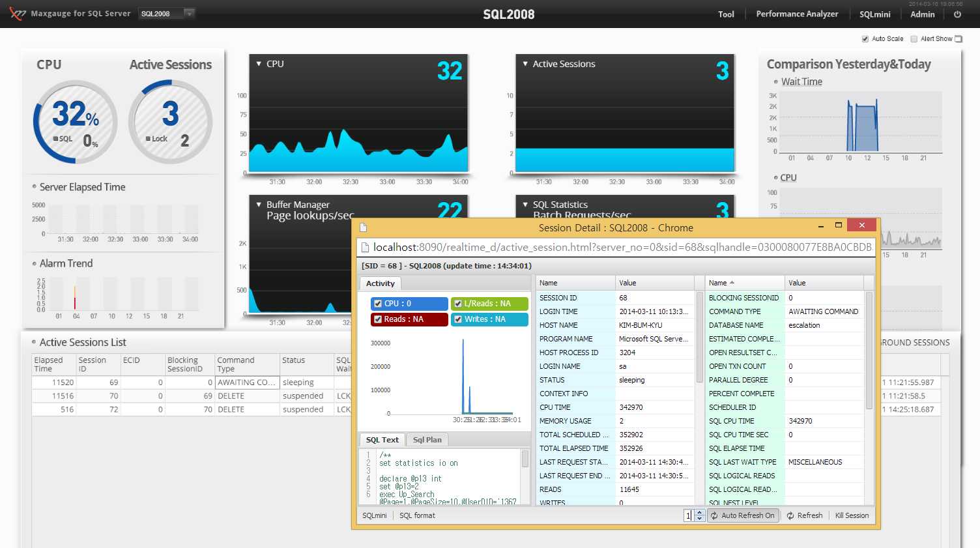Uncheck the Writes : NA series checkbox

(x=458, y=319)
